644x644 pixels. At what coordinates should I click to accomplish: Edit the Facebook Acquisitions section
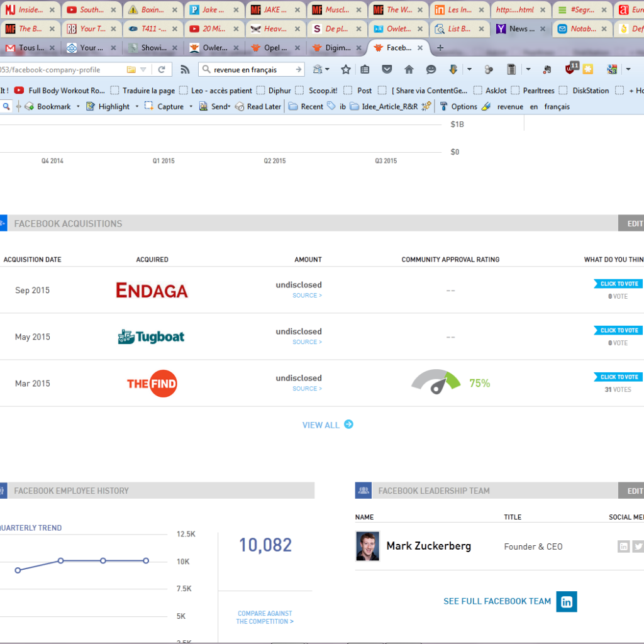pos(631,223)
